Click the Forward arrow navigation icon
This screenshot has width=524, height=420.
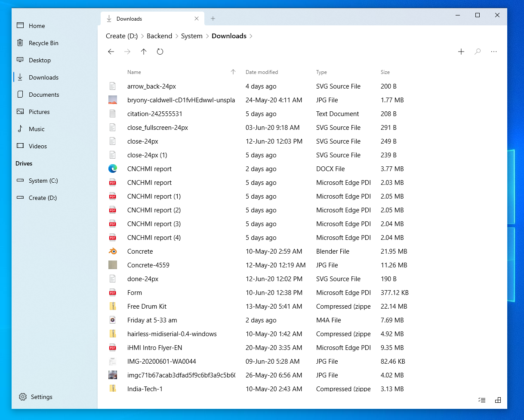click(127, 52)
